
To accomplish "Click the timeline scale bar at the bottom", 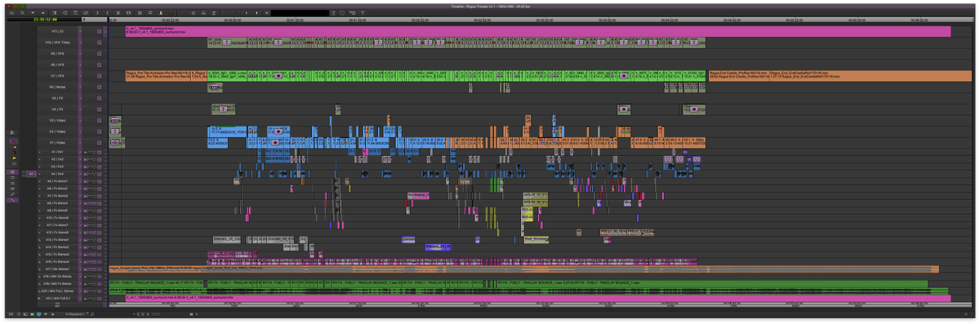I will click(155, 314).
